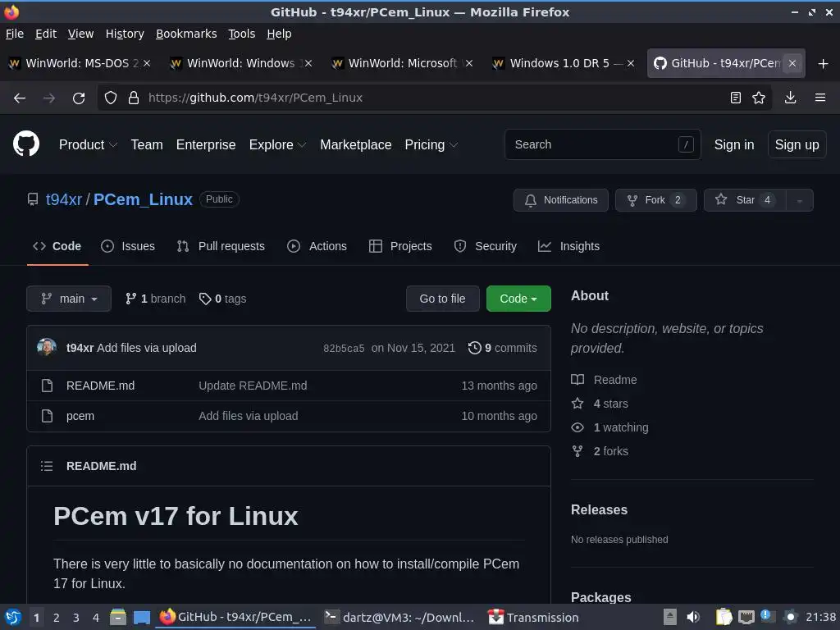This screenshot has width=840, height=630.
Task: Click the Sign in link
Action: pos(734,144)
